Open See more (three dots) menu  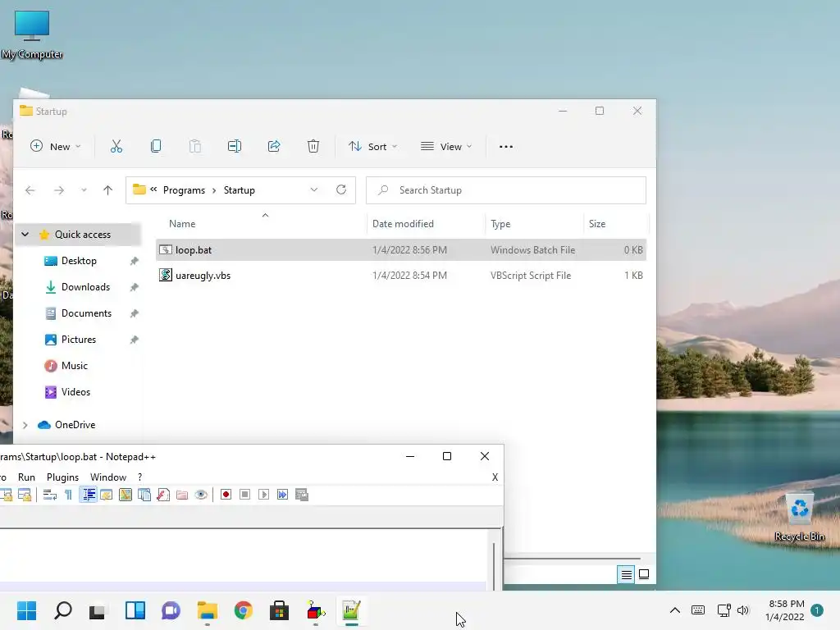(505, 146)
